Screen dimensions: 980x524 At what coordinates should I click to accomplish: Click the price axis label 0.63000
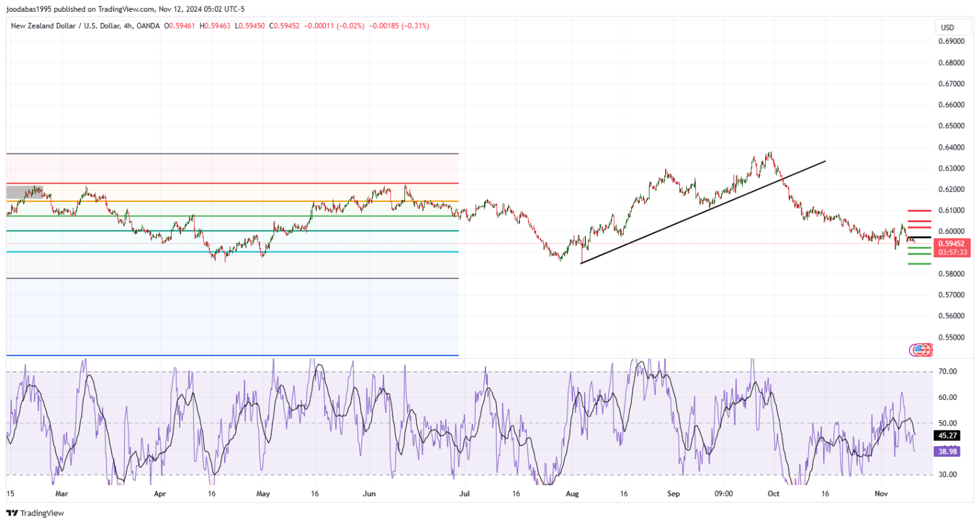point(952,169)
